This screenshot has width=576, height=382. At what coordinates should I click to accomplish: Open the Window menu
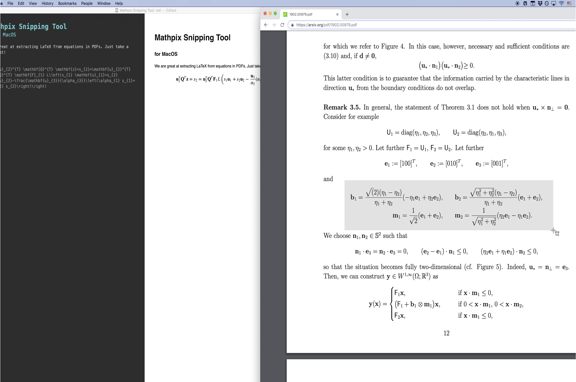coord(104,3)
